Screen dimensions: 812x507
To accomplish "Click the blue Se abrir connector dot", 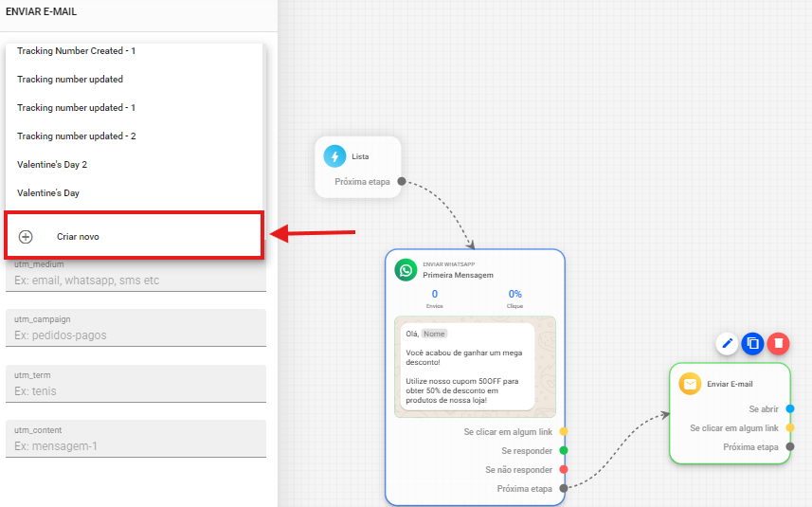I will 790,409.
